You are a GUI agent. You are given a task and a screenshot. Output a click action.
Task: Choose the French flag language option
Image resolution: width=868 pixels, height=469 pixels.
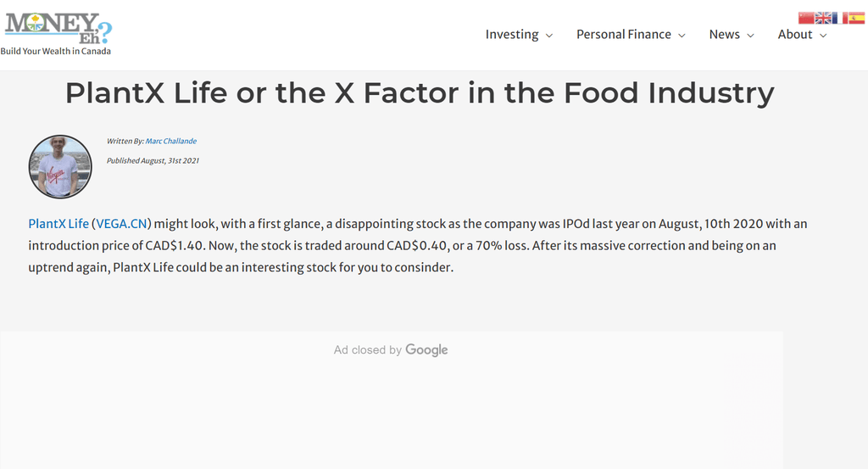point(840,18)
